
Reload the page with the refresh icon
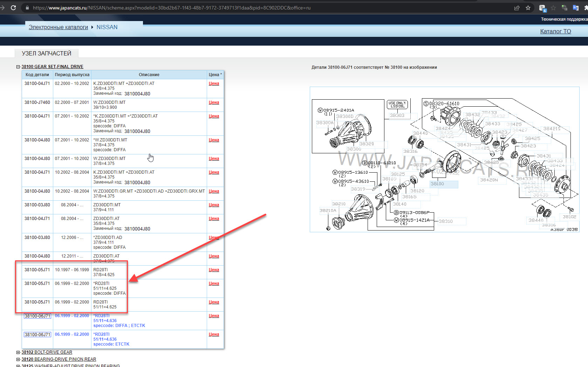click(x=13, y=8)
